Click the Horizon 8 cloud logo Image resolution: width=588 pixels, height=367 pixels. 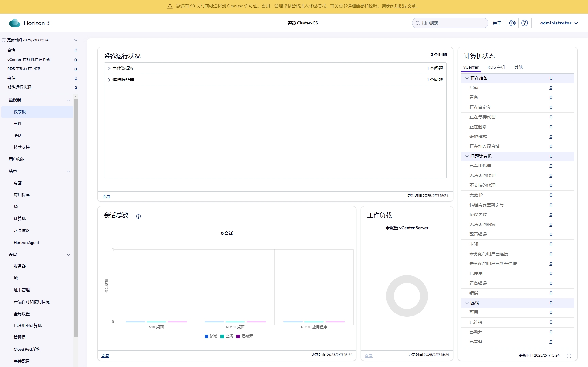tap(14, 23)
